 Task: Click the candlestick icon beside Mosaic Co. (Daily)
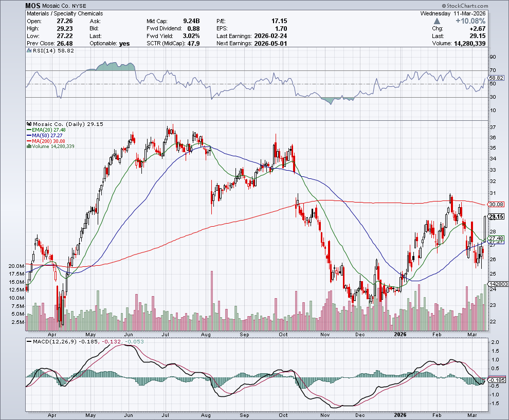(29, 124)
